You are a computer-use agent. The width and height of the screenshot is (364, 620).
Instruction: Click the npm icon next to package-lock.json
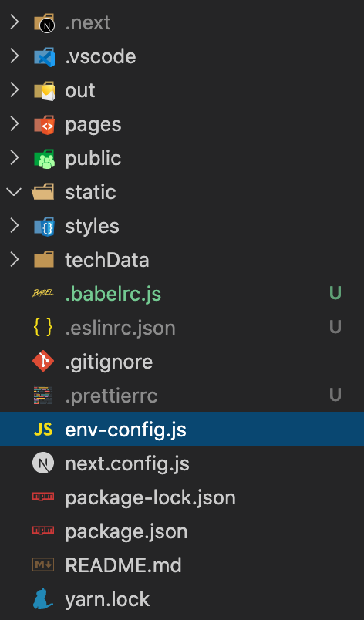coord(43,497)
